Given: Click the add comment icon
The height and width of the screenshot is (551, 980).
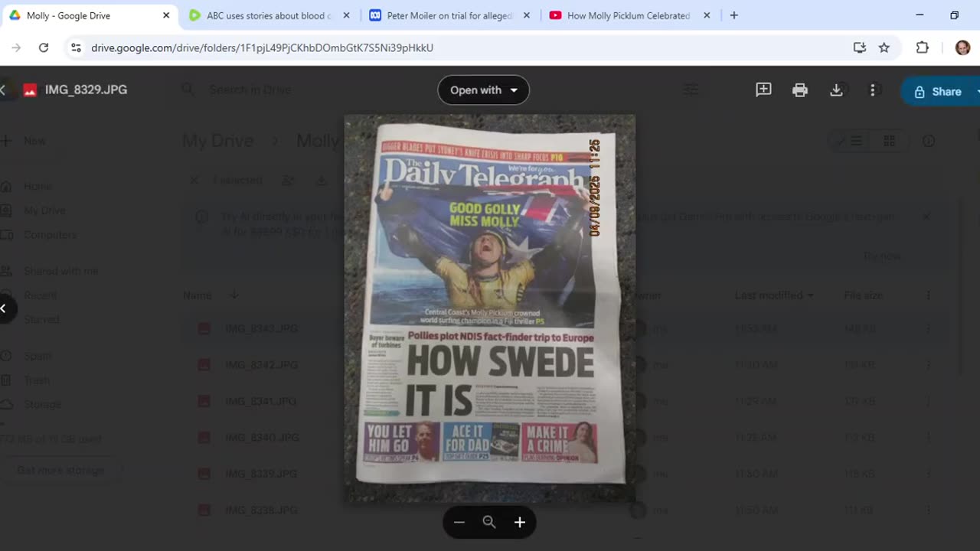Looking at the screenshot, I should pos(763,90).
